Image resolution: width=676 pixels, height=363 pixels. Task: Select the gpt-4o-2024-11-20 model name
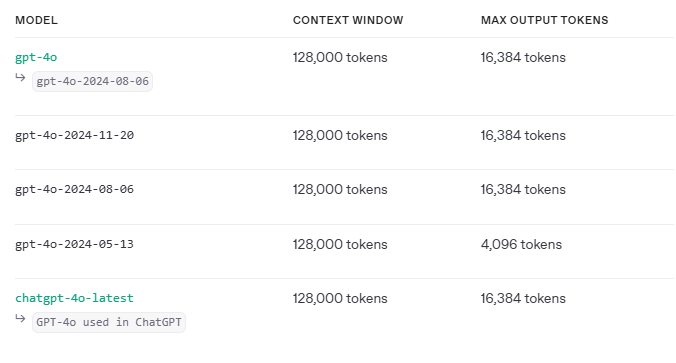pos(75,135)
